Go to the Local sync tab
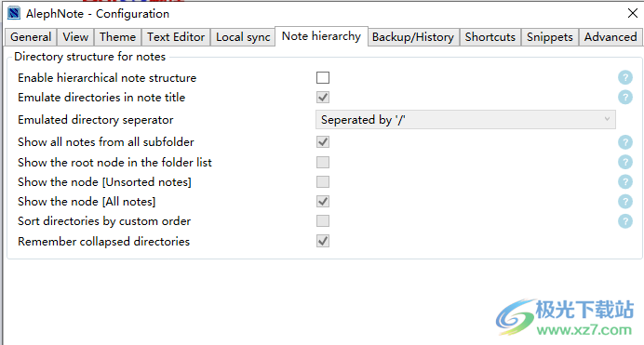 pos(243,37)
